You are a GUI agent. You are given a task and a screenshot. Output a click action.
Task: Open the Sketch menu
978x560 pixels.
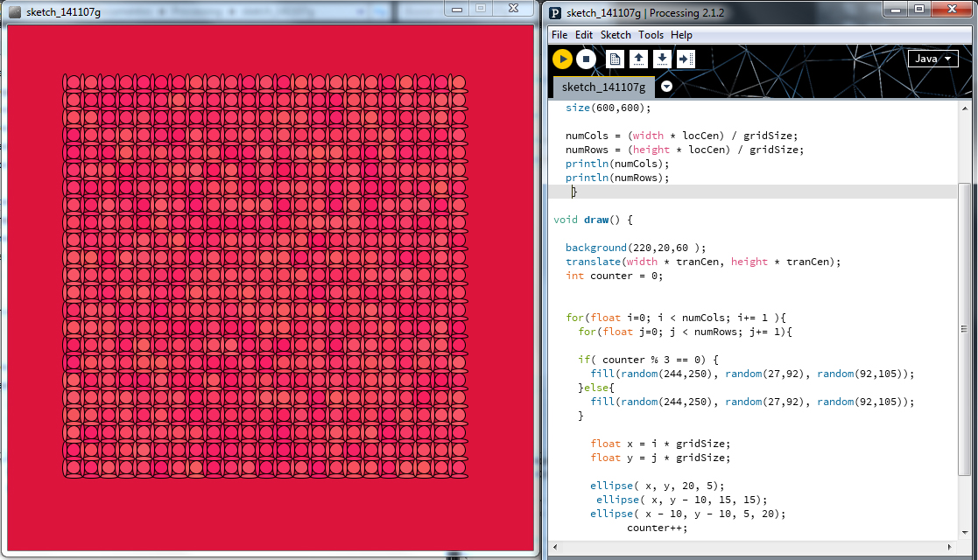[616, 35]
